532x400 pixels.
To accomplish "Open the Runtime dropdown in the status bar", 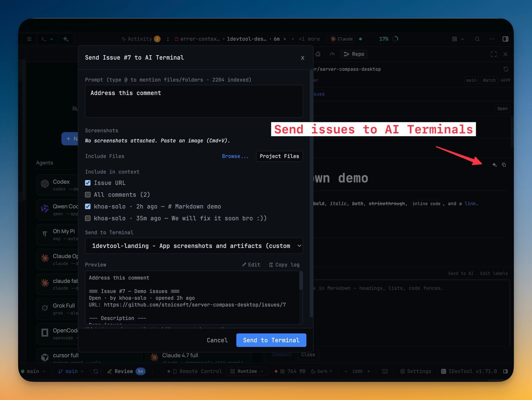I will [x=247, y=371].
